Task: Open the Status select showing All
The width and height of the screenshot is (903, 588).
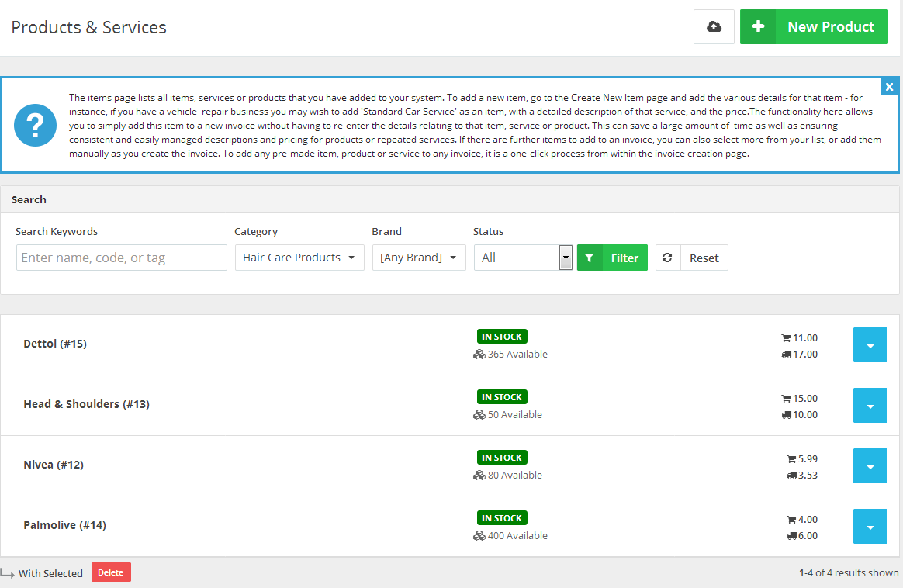Action: [x=523, y=258]
